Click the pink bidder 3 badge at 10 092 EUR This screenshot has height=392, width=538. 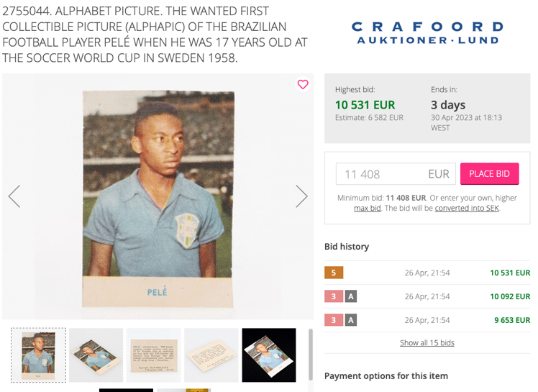(334, 296)
